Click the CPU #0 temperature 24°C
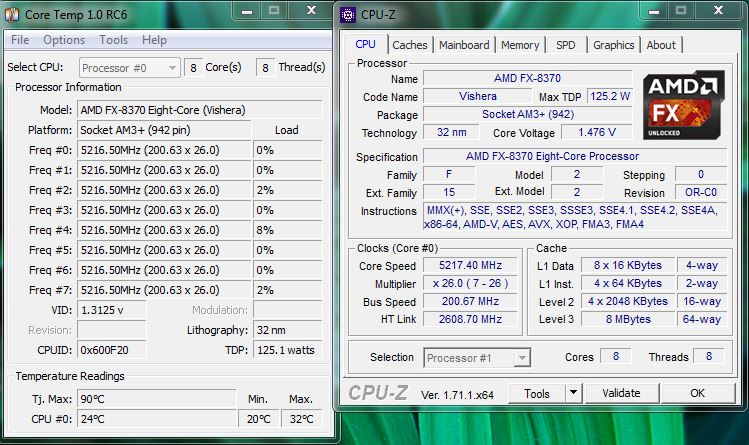Image resolution: width=749 pixels, height=445 pixels. pos(157,419)
